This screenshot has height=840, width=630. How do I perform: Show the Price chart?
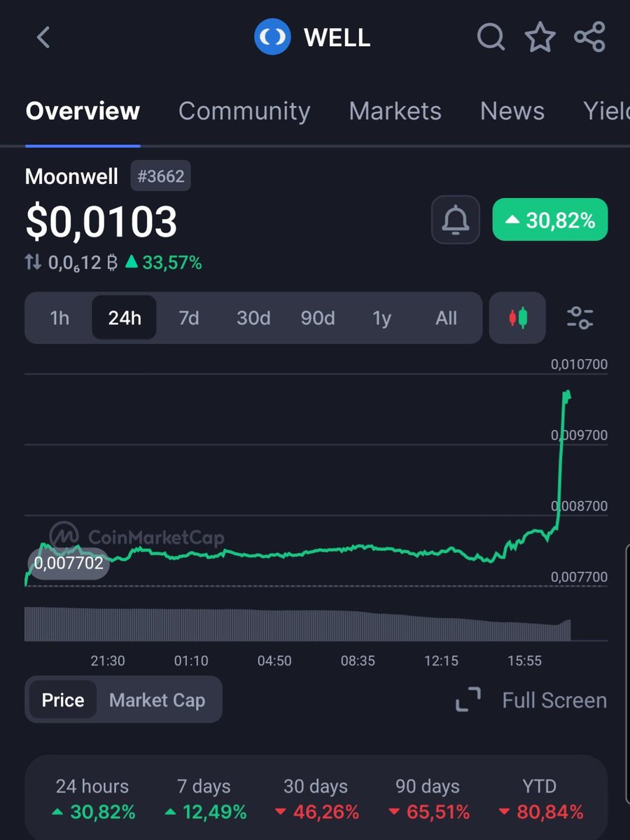pyautogui.click(x=63, y=700)
